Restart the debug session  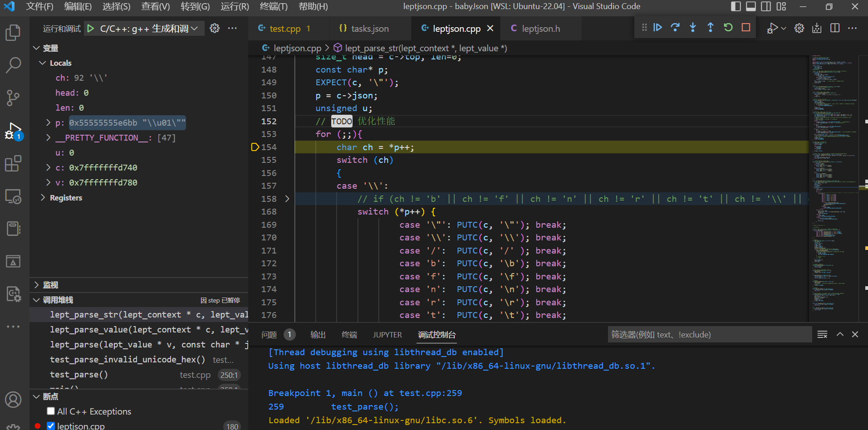pyautogui.click(x=728, y=28)
